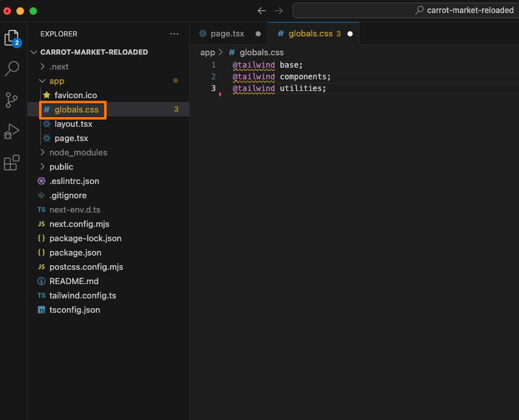Image resolution: width=519 pixels, height=420 pixels.
Task: Click line number 2 in the editor
Action: pos(213,77)
